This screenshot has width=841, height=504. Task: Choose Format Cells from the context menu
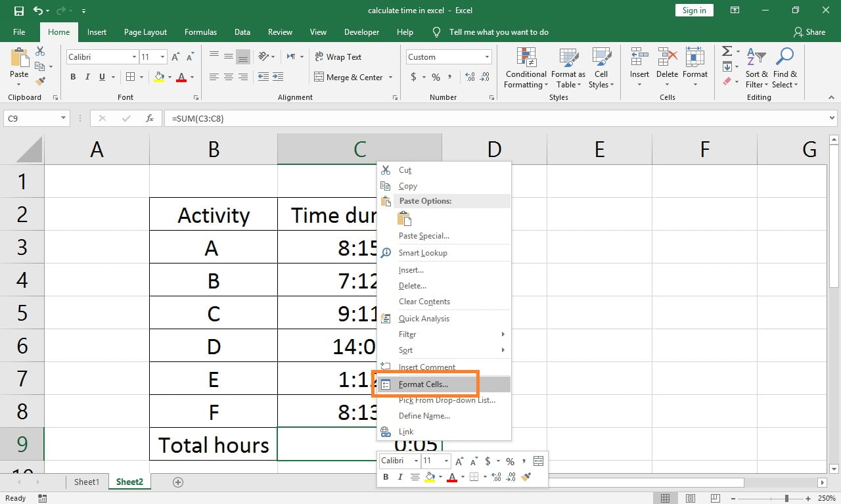424,384
